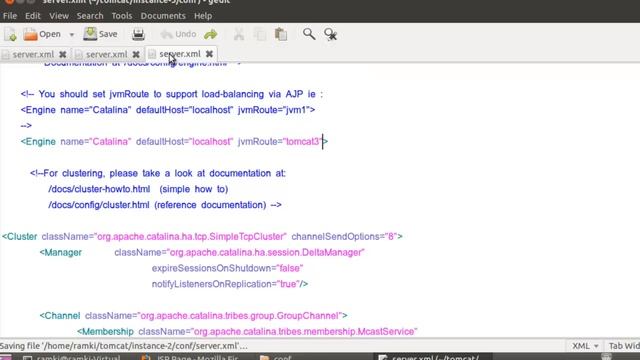Click channelSendOptions="8" attribute text
Screen dimensions: 640x360
pos(344,237)
